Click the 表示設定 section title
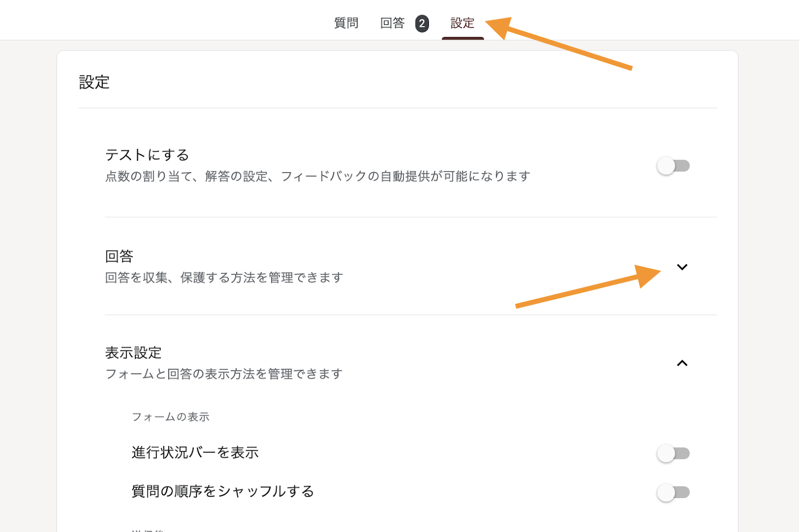 (x=133, y=353)
